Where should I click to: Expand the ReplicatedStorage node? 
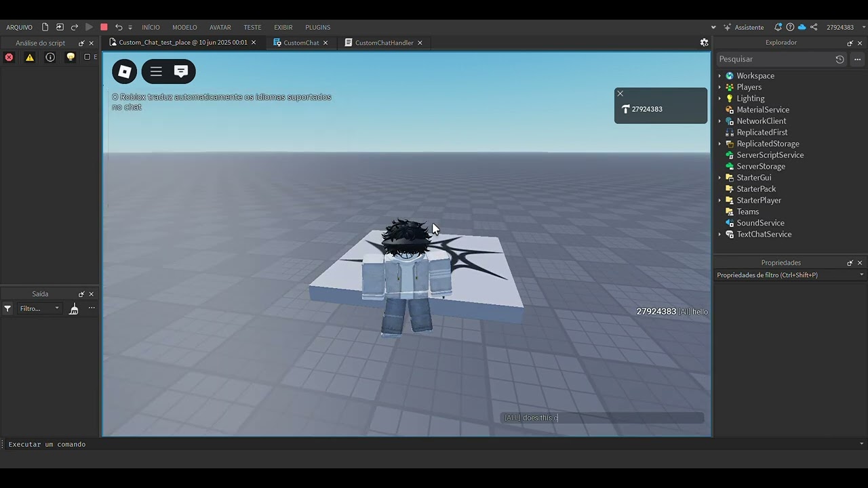coord(719,144)
